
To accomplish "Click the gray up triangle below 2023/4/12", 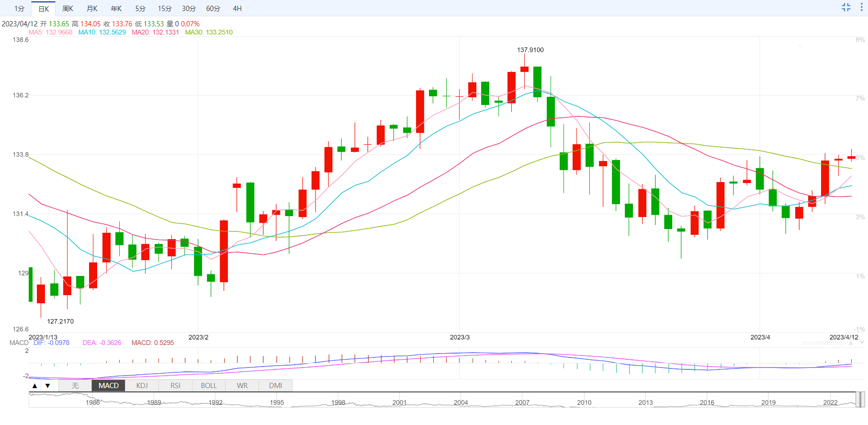I will [851, 343].
